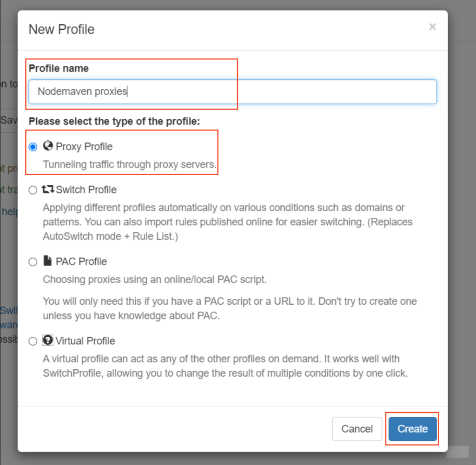The image size is (476, 465).
Task: Cancel the new profile creation
Action: (357, 429)
